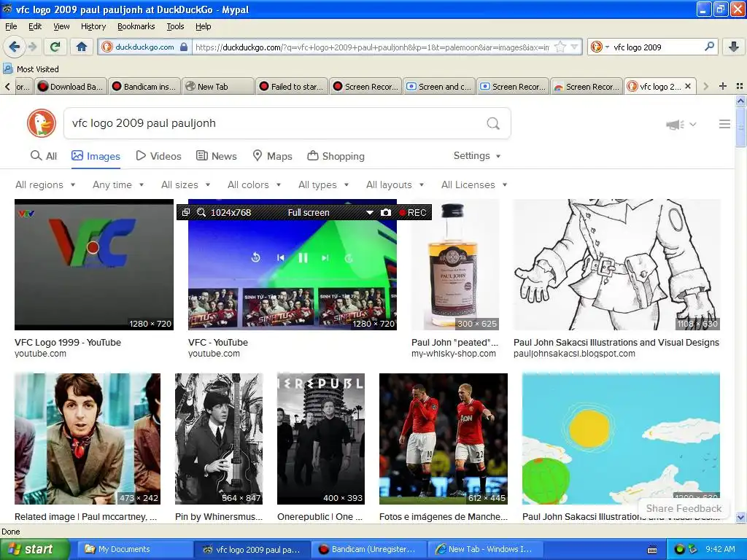
Task: Open the Settings dropdown
Action: 477,156
